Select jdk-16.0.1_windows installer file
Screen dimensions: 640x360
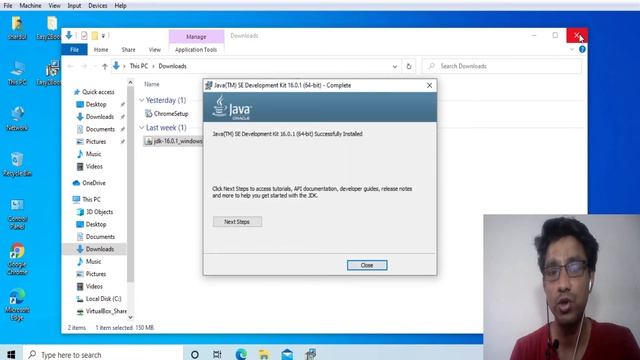pyautogui.click(x=178, y=141)
